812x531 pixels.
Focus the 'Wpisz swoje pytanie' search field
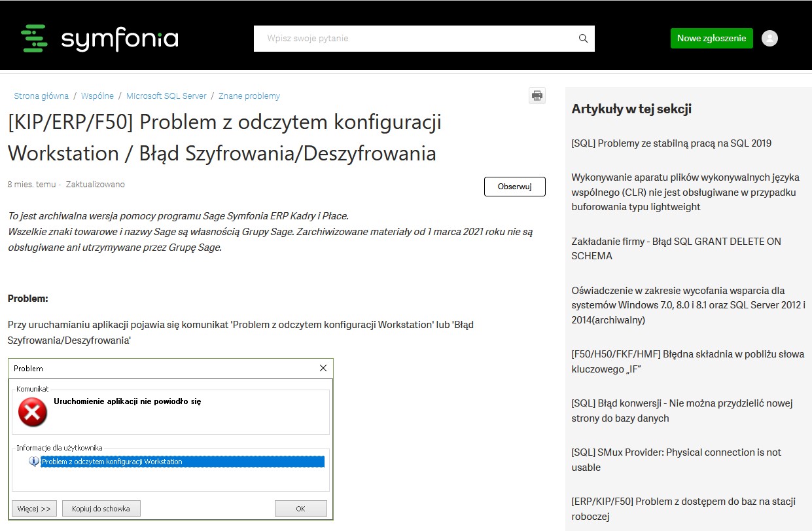click(x=424, y=39)
